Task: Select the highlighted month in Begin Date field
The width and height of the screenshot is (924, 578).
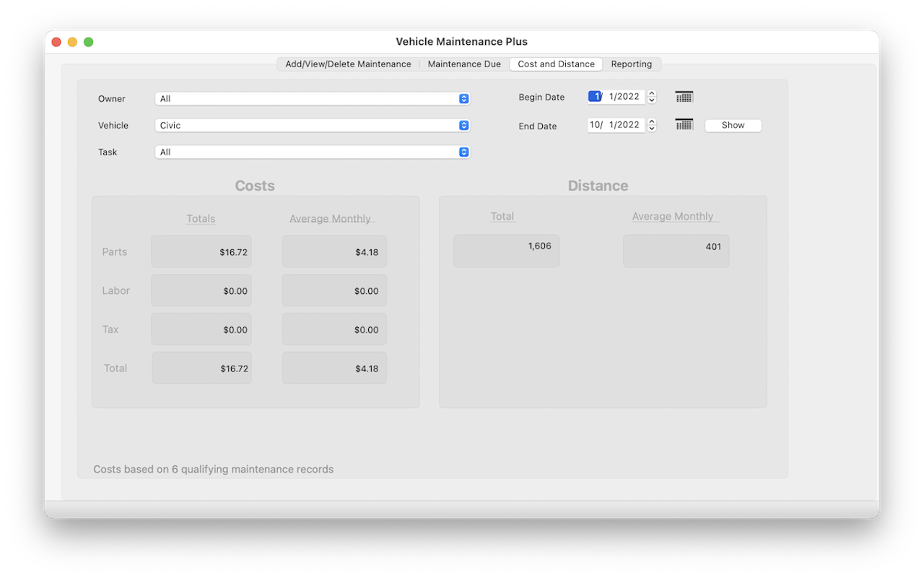Action: (x=595, y=97)
